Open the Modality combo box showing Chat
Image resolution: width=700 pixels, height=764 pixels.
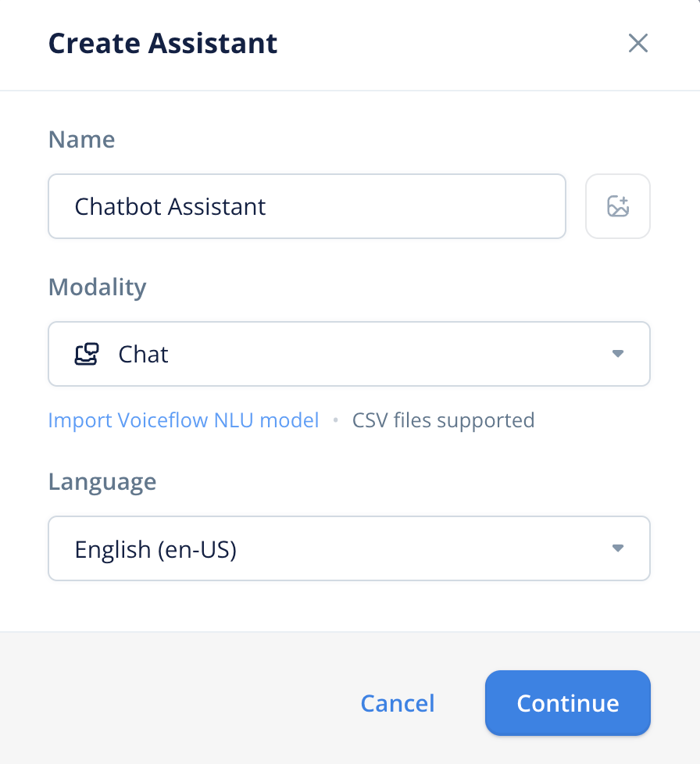349,354
